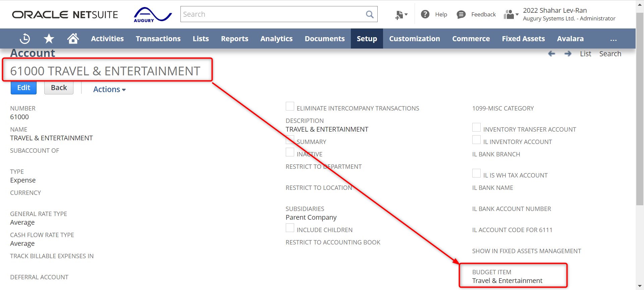
Task: Toggle IL Inventory Account checkbox
Action: point(476,140)
